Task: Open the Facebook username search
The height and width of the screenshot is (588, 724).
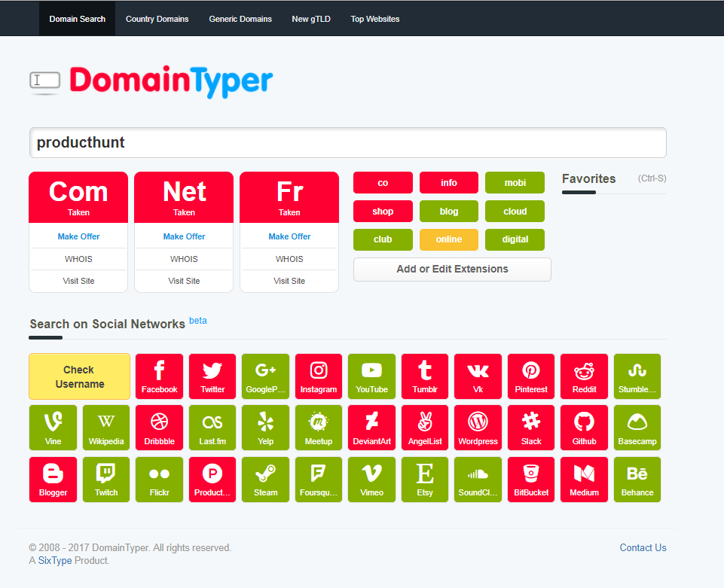Action: (159, 376)
